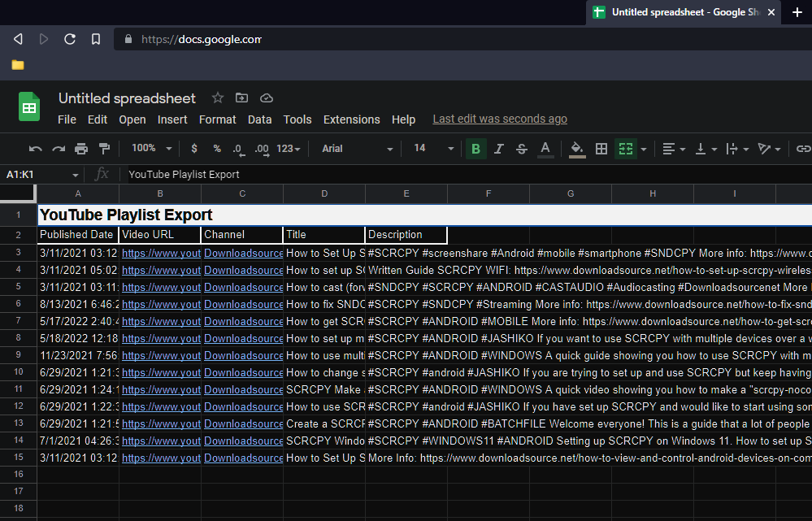Open the Help menu
This screenshot has width=812, height=521.
[403, 119]
